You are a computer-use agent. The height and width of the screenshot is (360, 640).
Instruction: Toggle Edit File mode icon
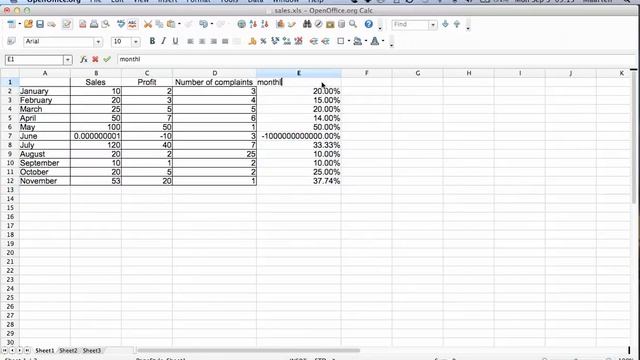tap(67, 24)
